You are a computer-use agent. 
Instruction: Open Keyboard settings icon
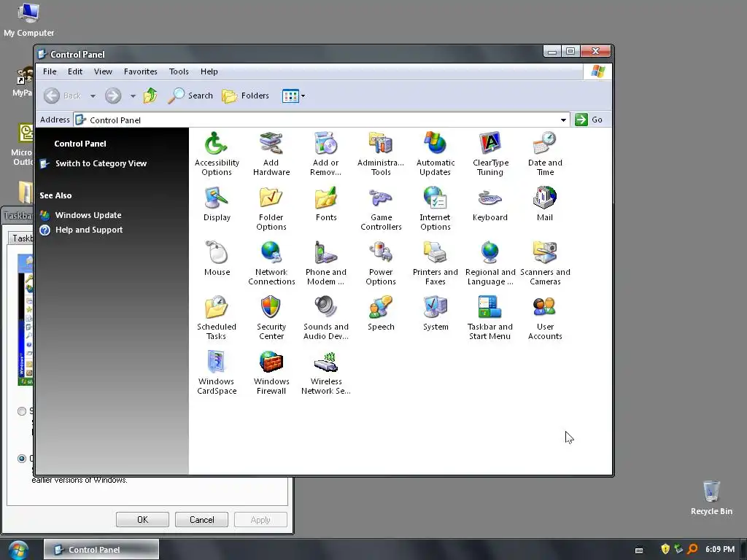[x=489, y=204]
